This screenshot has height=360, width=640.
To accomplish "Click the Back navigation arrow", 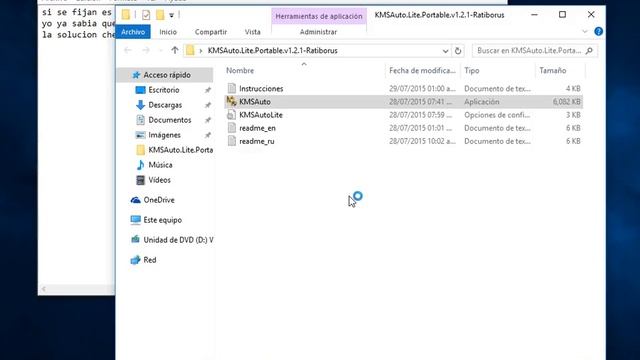I will tap(128, 50).
